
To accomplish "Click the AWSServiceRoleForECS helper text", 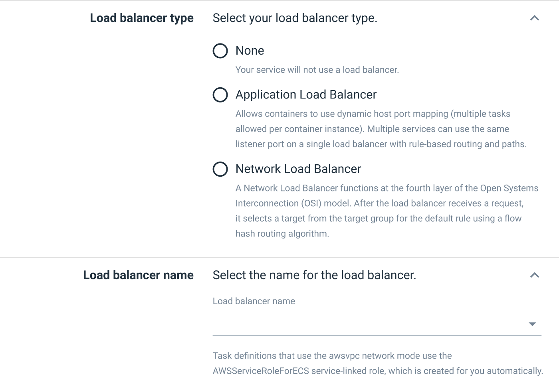I will coord(377,371).
